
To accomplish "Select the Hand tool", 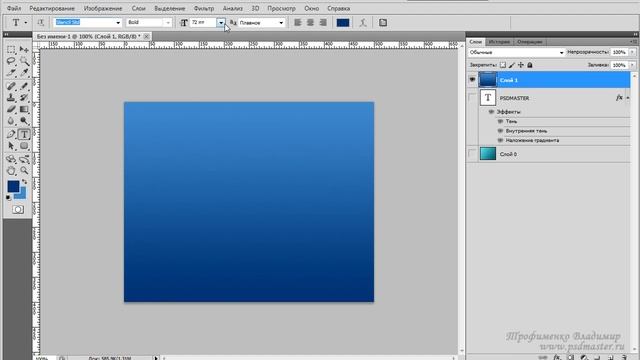I will 11,171.
